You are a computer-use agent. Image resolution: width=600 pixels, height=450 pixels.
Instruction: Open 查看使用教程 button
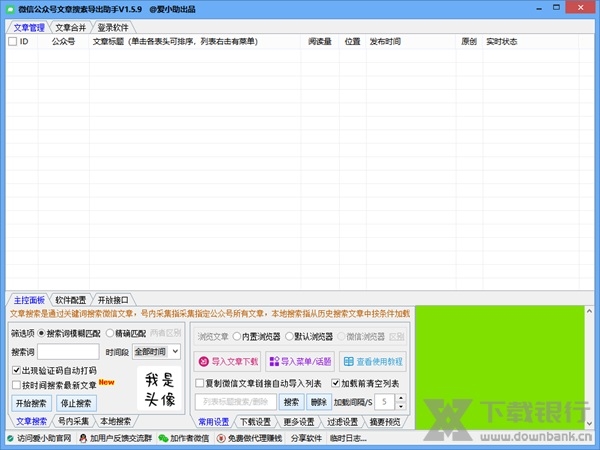(373, 362)
